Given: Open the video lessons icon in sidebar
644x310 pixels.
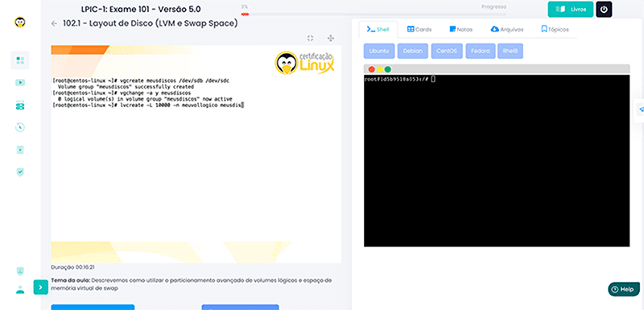Looking at the screenshot, I should pyautogui.click(x=19, y=82).
